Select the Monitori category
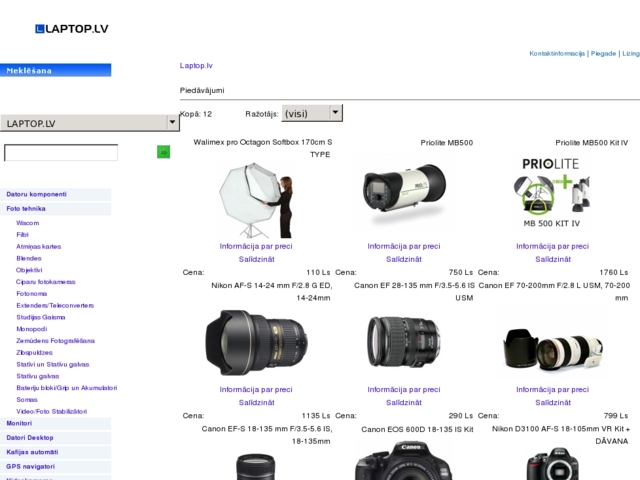This screenshot has height=480, width=640. click(x=20, y=423)
